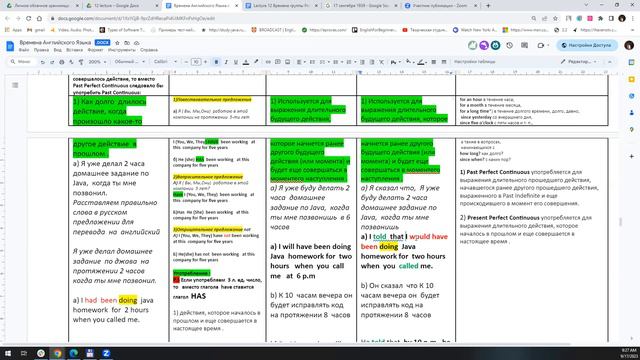Screen dimensions: 640x360
Task: Open the Windows Start menu
Action: click(x=8, y=353)
